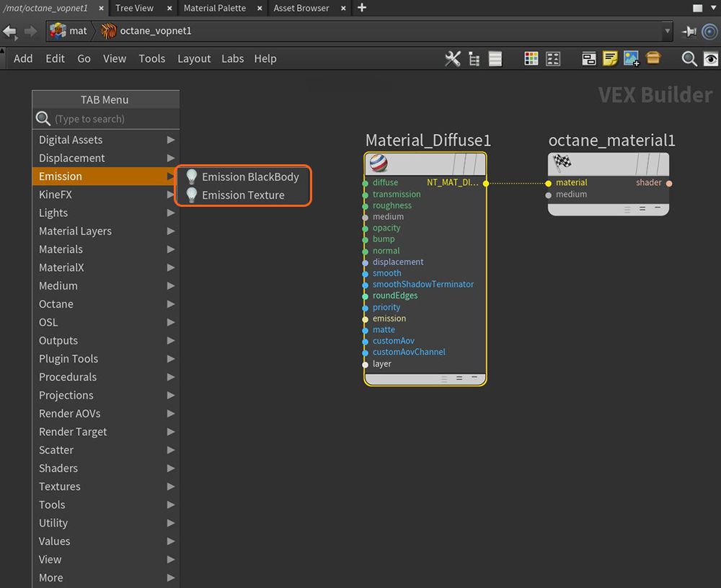Click the TAB Menu search field
The height and width of the screenshot is (588, 721).
[112, 119]
